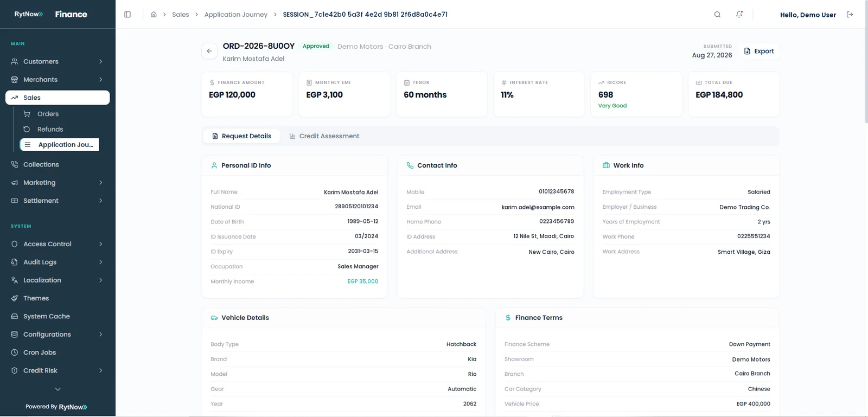Click email karim.adel@example.com
The height and width of the screenshot is (417, 868).
click(538, 207)
